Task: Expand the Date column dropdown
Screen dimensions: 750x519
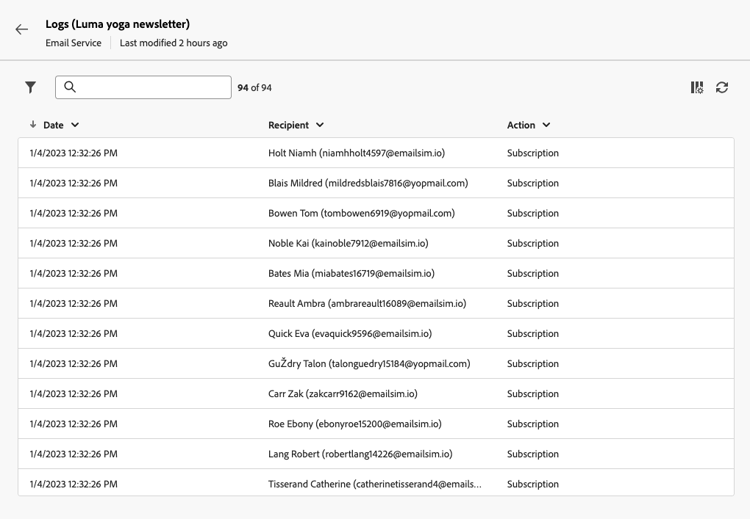Action: pos(75,125)
